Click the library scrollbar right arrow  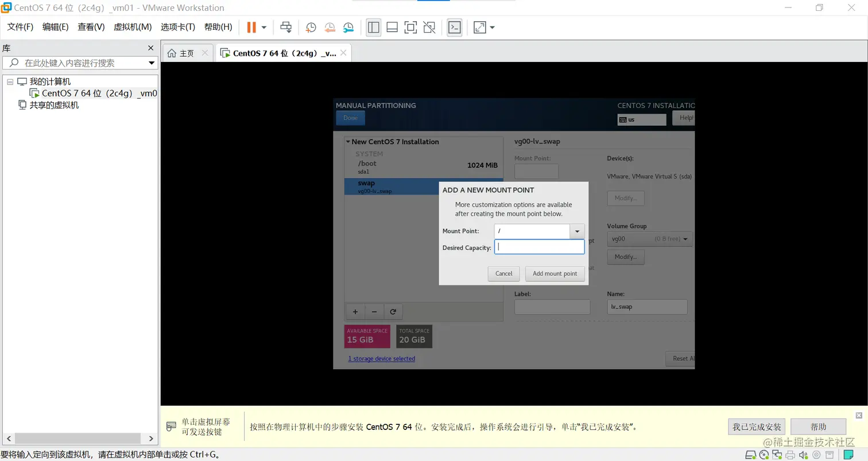[x=152, y=439]
